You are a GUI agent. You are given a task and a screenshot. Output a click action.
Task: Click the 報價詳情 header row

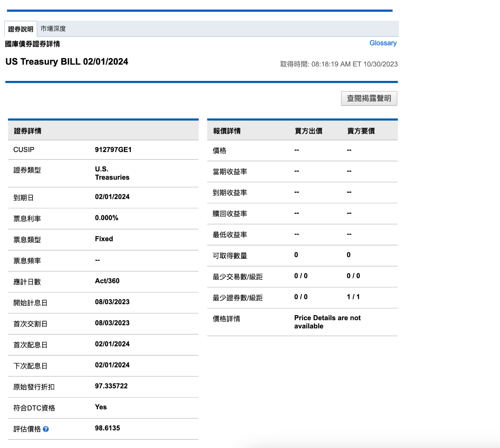[228, 131]
